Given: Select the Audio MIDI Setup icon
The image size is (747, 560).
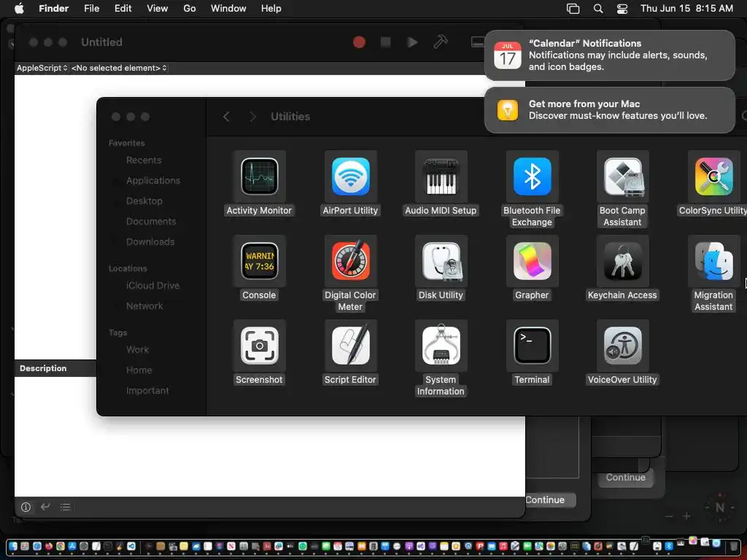Looking at the screenshot, I should coord(441,176).
